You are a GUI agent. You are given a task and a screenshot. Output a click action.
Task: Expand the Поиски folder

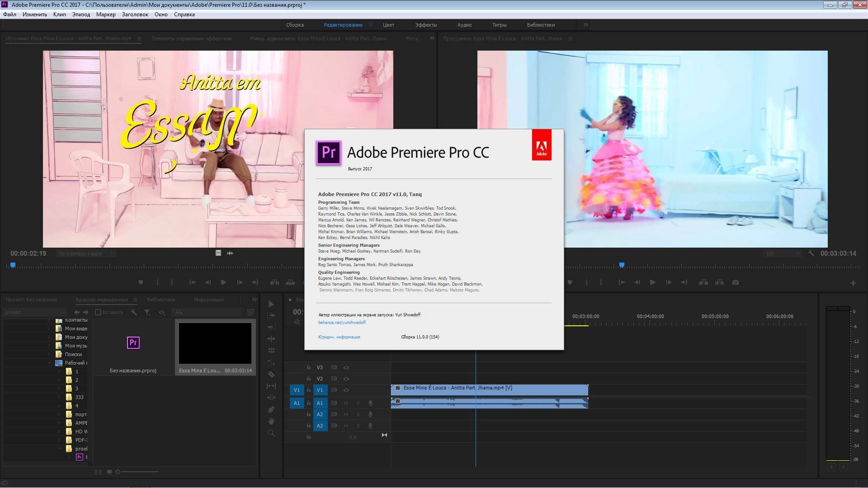[49, 354]
